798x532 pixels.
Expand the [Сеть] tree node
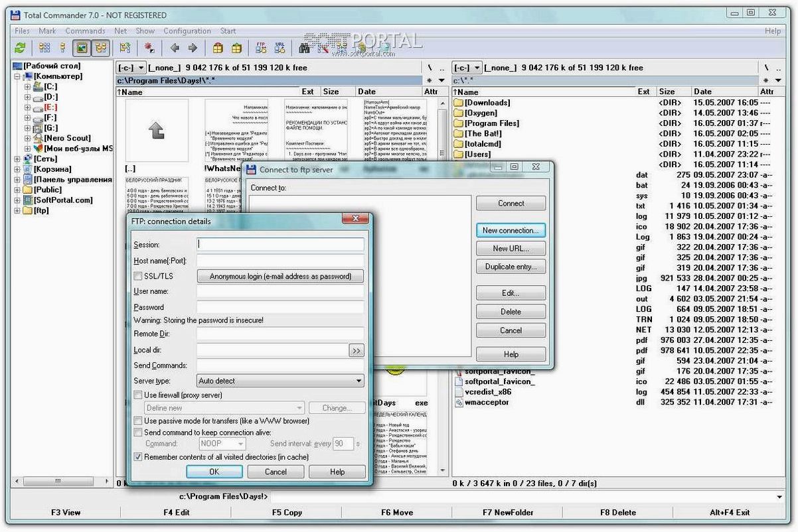pyautogui.click(x=18, y=159)
